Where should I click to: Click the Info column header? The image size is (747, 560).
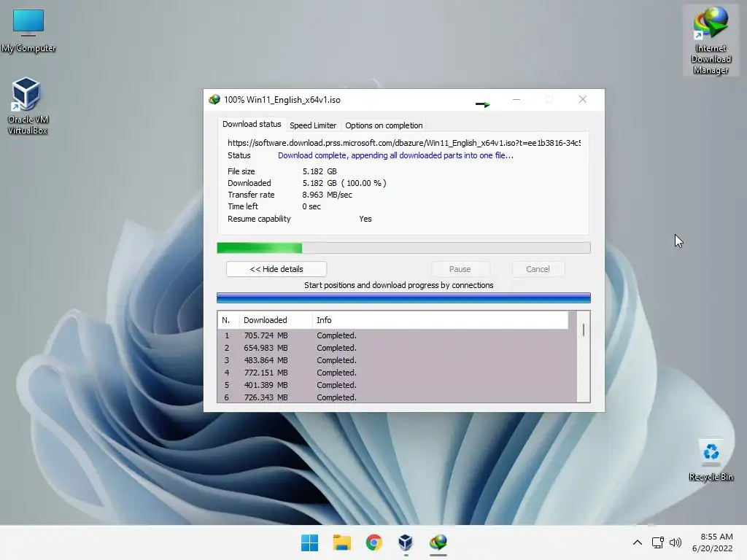440,320
